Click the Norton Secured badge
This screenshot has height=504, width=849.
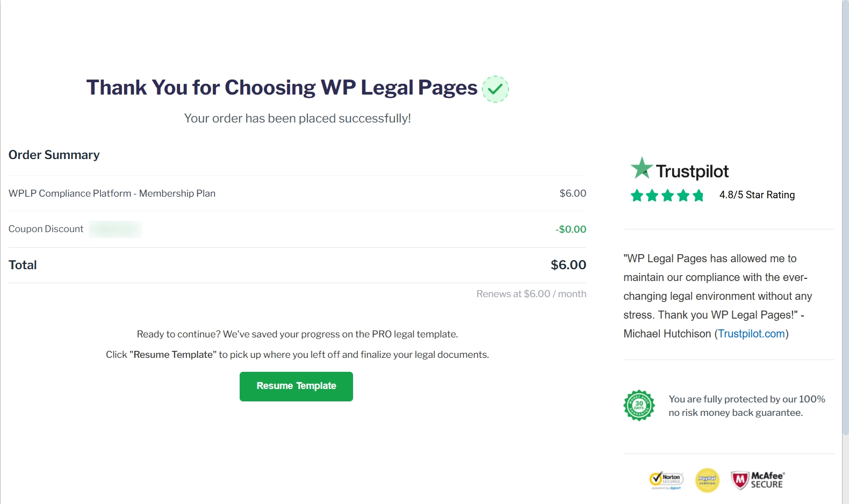[666, 479]
